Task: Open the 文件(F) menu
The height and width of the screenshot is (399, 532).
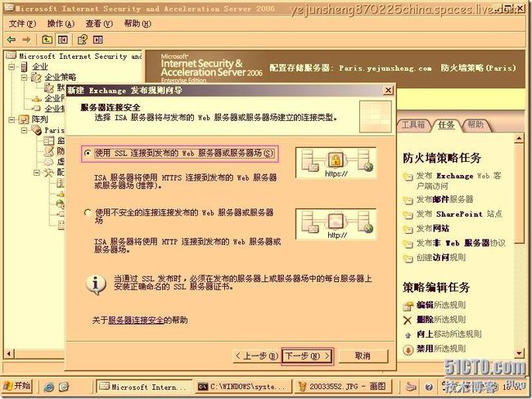Action: [22, 24]
